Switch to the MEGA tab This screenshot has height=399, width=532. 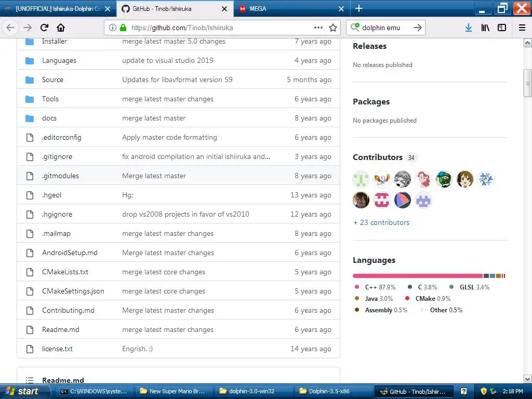pyautogui.click(x=292, y=8)
